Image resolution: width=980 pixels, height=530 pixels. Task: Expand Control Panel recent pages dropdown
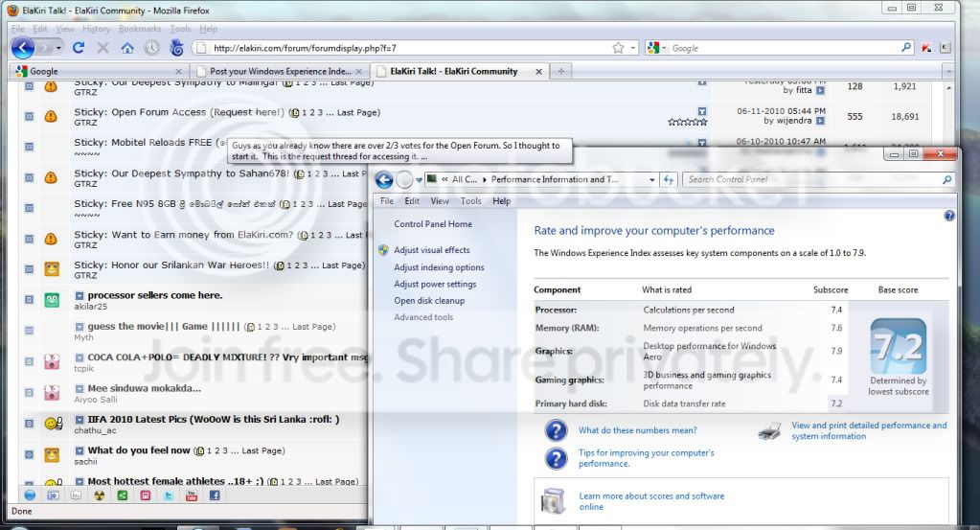[x=419, y=180]
